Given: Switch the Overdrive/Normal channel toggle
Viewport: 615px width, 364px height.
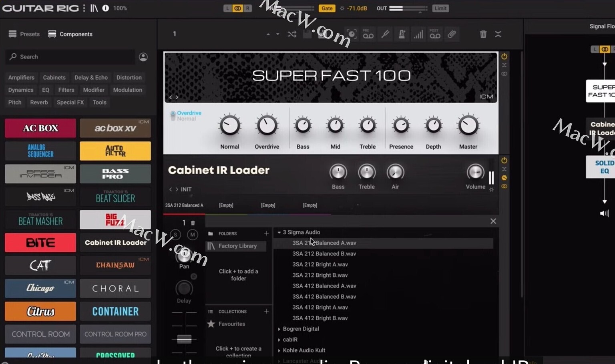Looking at the screenshot, I should coord(173,116).
